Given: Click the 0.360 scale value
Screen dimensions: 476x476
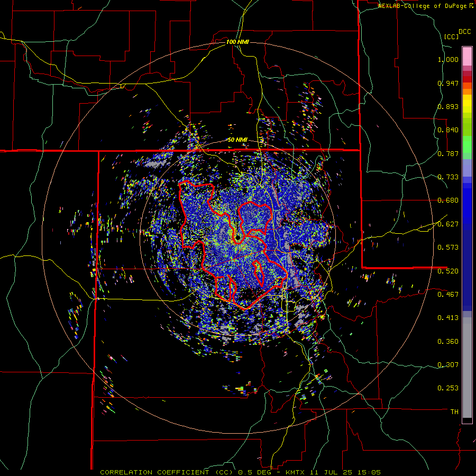Looking at the screenshot, I should click(x=448, y=342).
